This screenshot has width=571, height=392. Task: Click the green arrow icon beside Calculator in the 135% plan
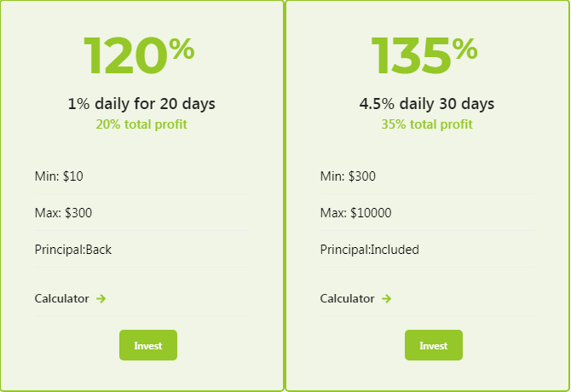pyautogui.click(x=386, y=299)
